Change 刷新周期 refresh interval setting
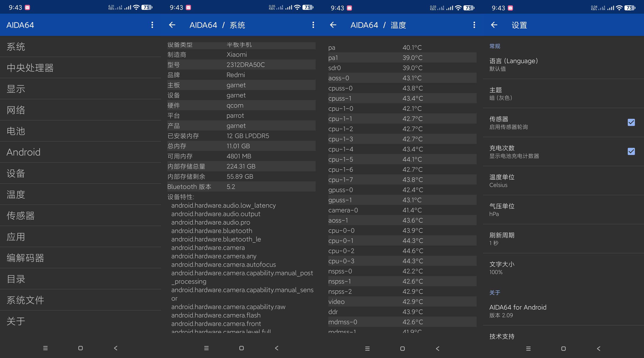Image resolution: width=644 pixels, height=358 pixels. click(x=563, y=239)
